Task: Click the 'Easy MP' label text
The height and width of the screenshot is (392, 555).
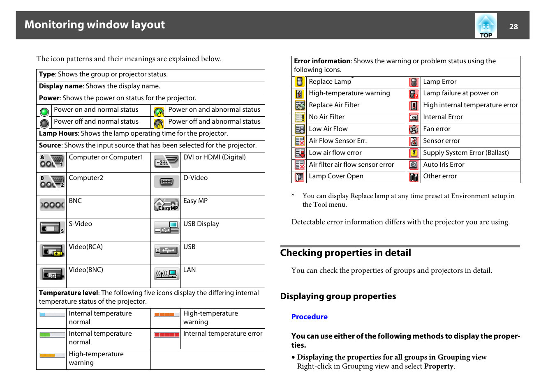Action: pos(195,201)
